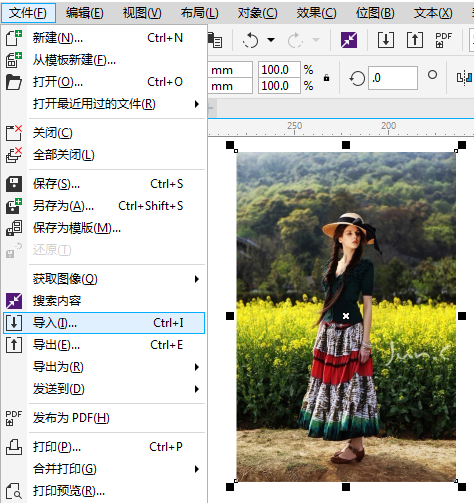474x503 pixels.
Task: Click the top-center selection handle of image
Action: 346,145
